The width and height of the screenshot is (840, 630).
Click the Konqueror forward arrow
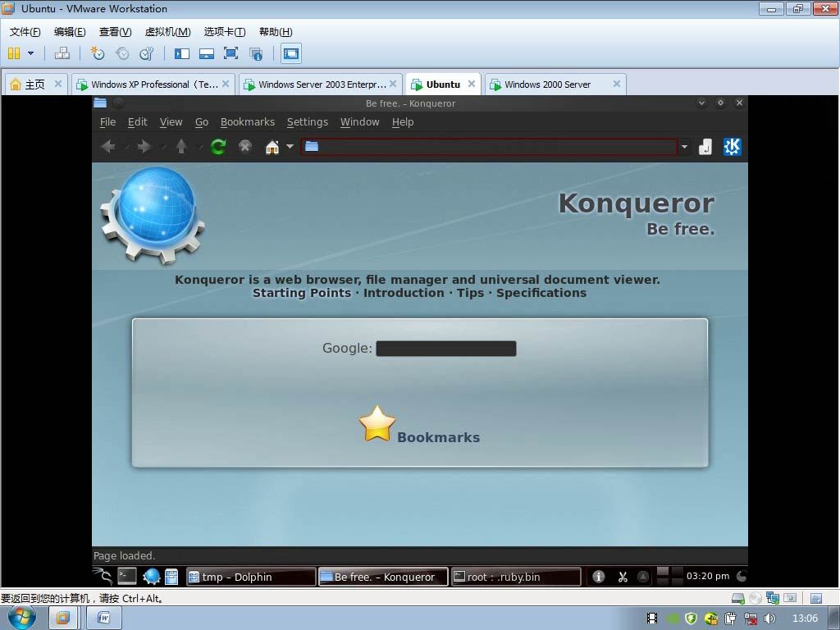pyautogui.click(x=144, y=146)
